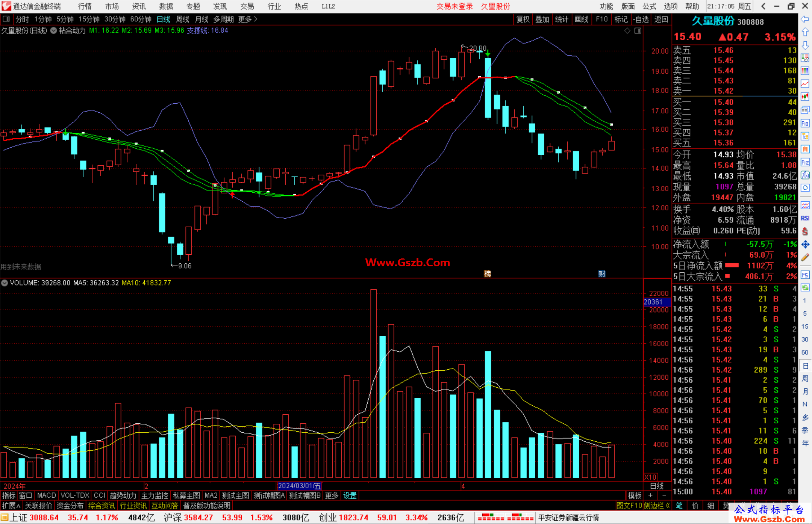Click the 画线 draw line button
Screen dimensions: 812x524
coord(582,19)
